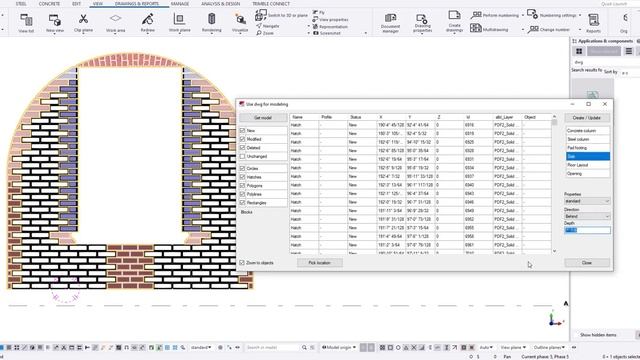Open the standard filter dropdown in bottom toolbar
Viewport: 640px width, 360px height.
[201, 347]
